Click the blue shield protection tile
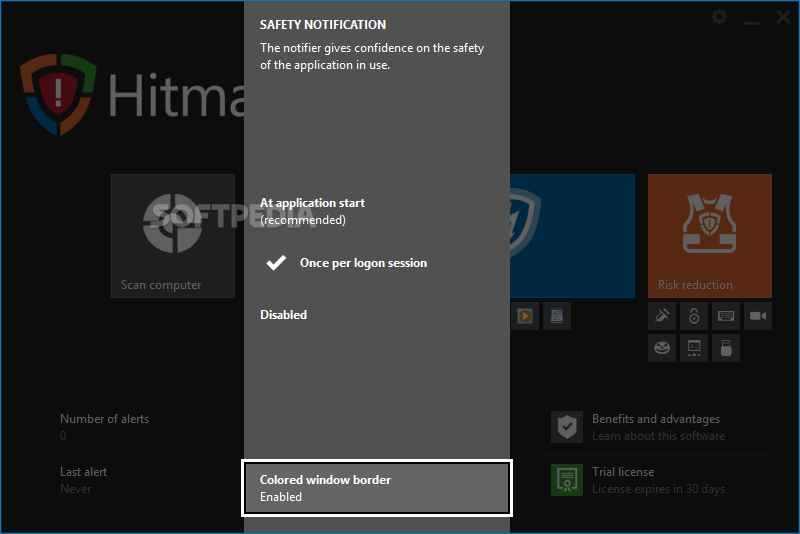Viewport: 800px width, 534px height. (x=572, y=236)
